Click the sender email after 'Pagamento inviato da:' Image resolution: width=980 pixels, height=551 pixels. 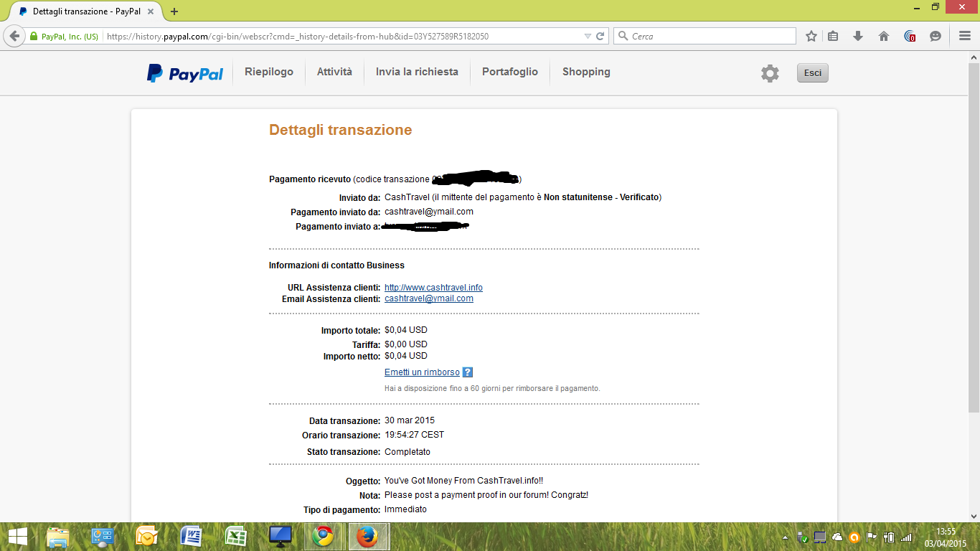pyautogui.click(x=429, y=212)
